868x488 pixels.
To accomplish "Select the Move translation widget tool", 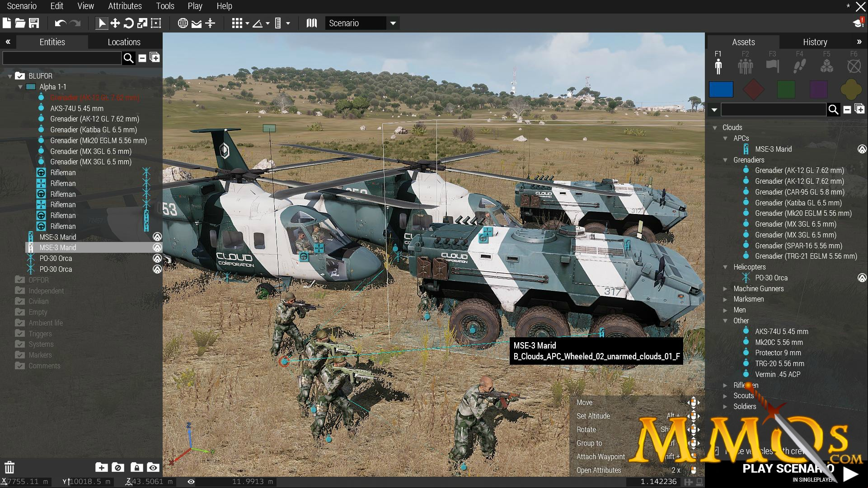I will [x=115, y=23].
